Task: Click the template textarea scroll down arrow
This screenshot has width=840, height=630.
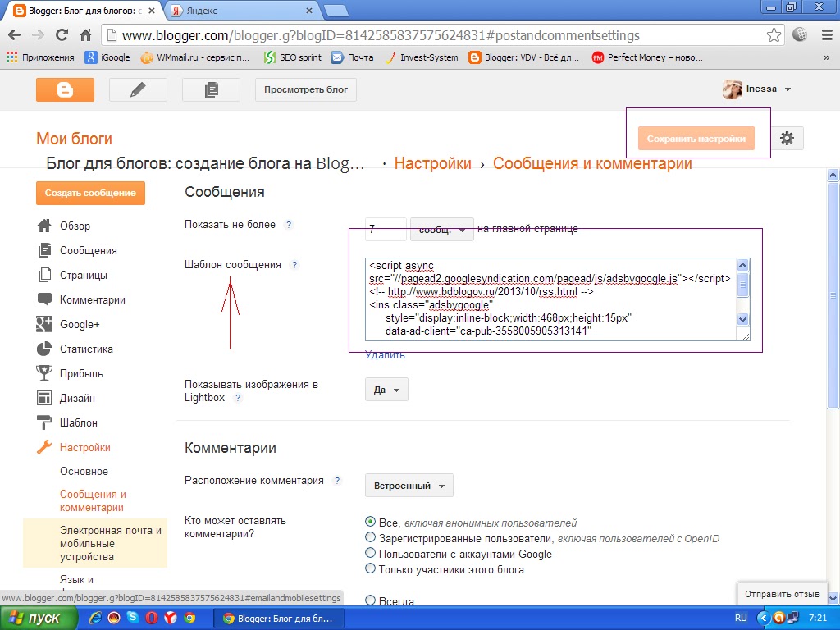Action: pos(742,319)
